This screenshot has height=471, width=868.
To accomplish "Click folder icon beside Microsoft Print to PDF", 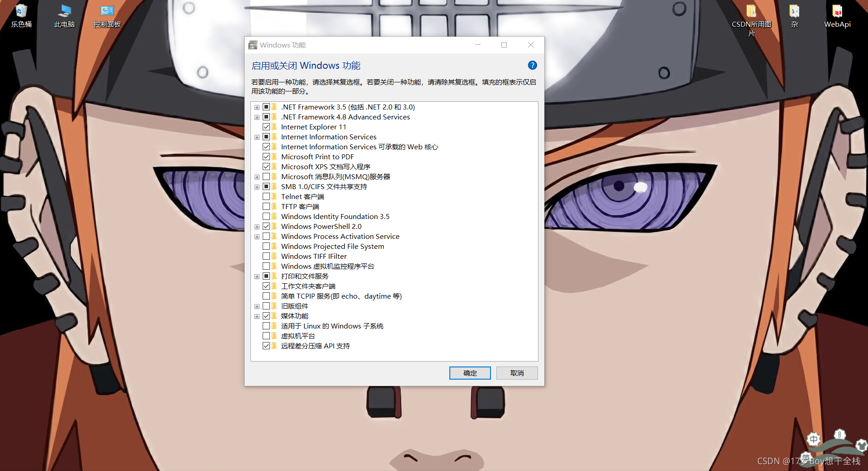I will (x=274, y=157).
